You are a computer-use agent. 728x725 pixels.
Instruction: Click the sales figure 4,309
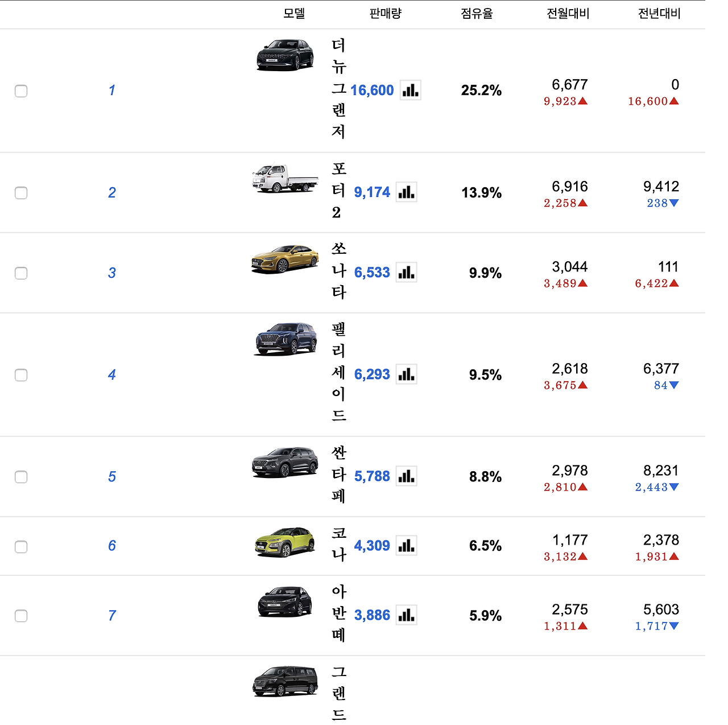click(372, 545)
